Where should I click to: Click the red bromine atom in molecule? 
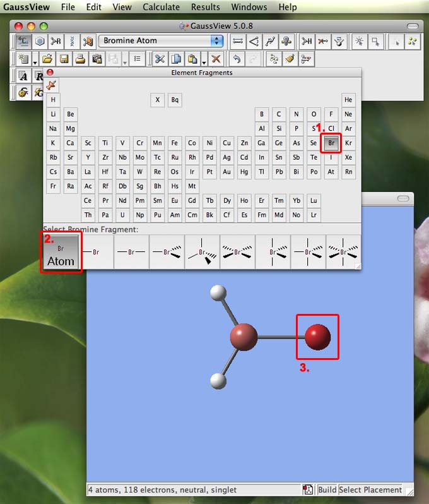pyautogui.click(x=317, y=337)
